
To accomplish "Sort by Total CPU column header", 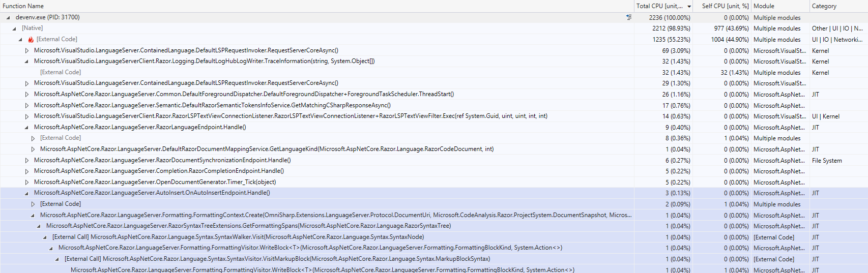I will click(659, 6).
